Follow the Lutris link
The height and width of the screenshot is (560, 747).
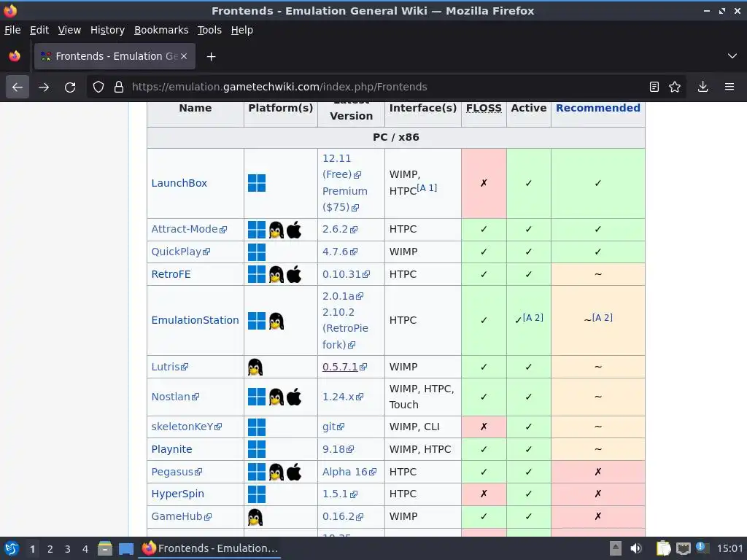[169, 367]
